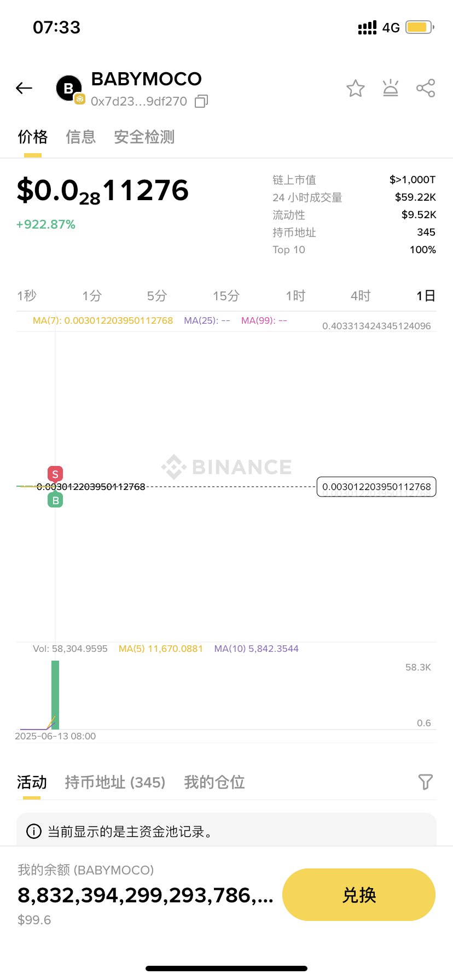This screenshot has height=980, width=453.
Task: Copy the contract address 0x7d23...9df270
Action: (x=201, y=101)
